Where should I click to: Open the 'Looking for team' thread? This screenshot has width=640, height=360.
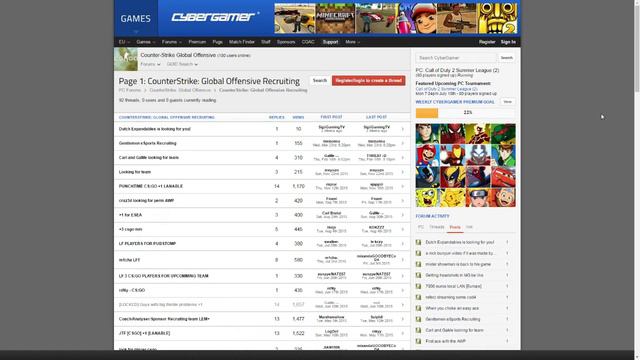pyautogui.click(x=135, y=172)
